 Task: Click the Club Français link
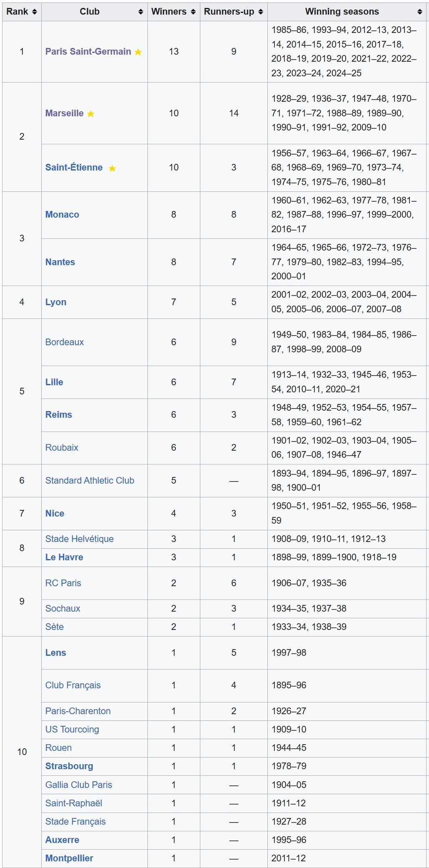[x=73, y=685]
